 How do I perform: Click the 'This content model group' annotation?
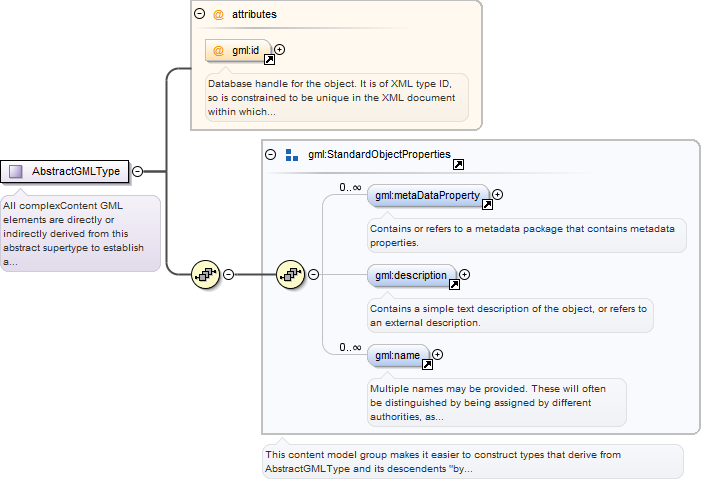click(x=473, y=461)
